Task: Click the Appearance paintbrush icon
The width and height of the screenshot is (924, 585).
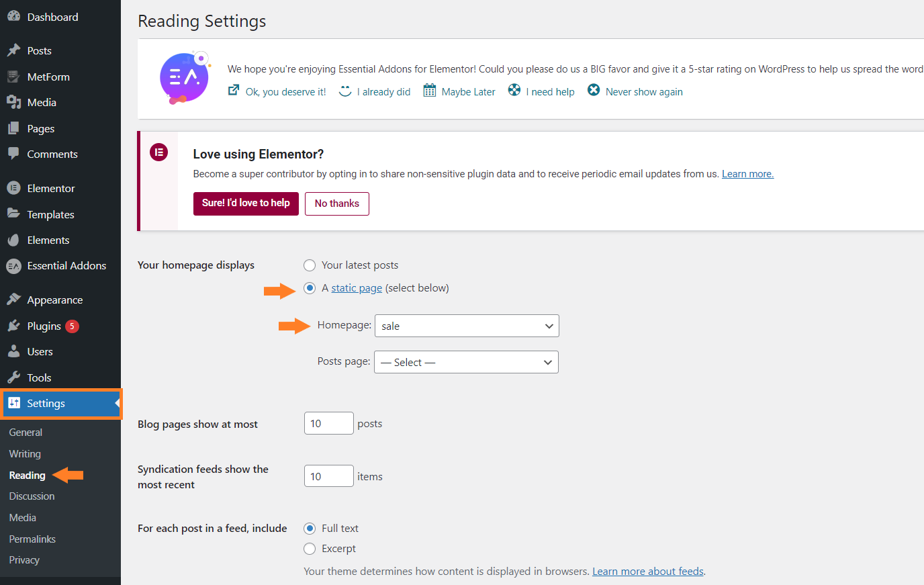Action: (13, 300)
